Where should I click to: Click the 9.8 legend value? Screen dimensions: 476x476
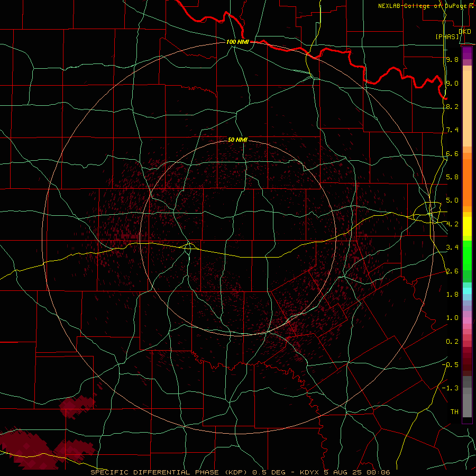coord(452,59)
